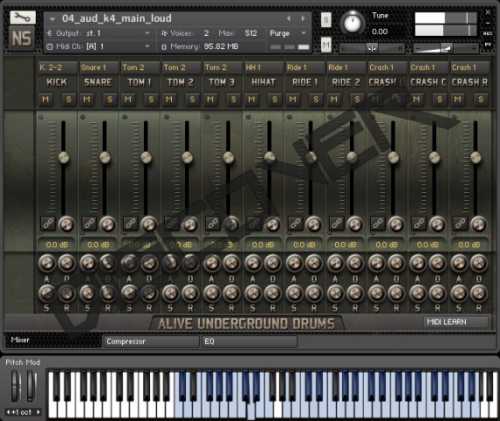
Task: Click the mod wheel
Action: coord(31,387)
